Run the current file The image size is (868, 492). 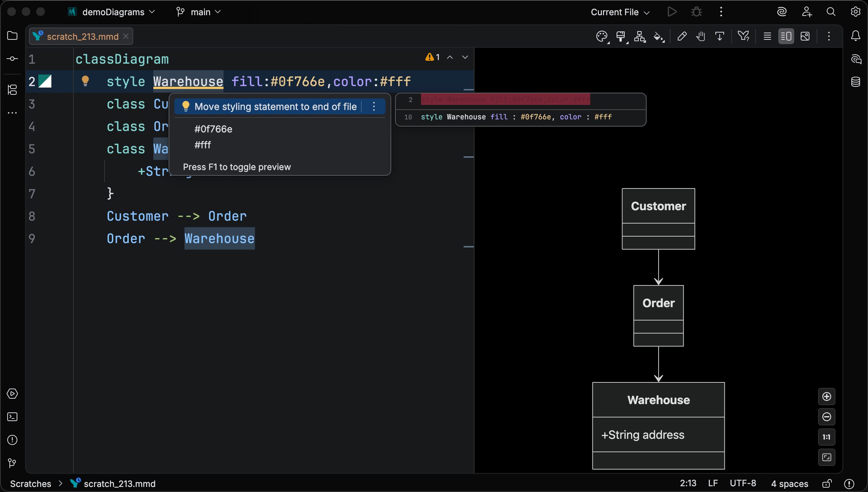coord(672,12)
